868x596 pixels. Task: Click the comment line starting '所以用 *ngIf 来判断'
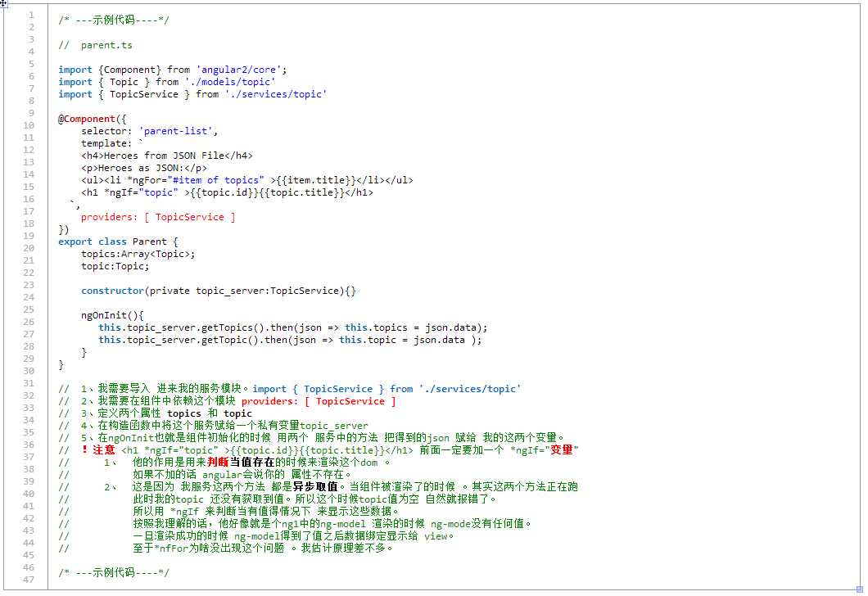click(265, 512)
